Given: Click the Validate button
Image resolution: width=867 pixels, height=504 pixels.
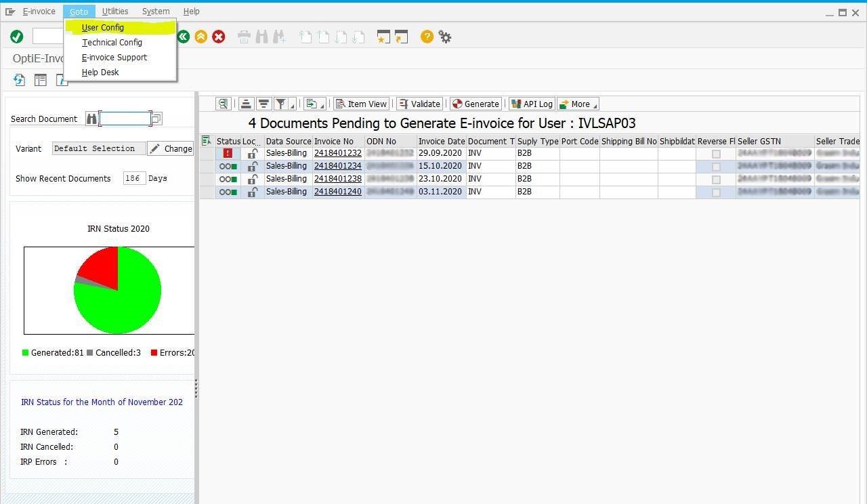Looking at the screenshot, I should point(419,104).
